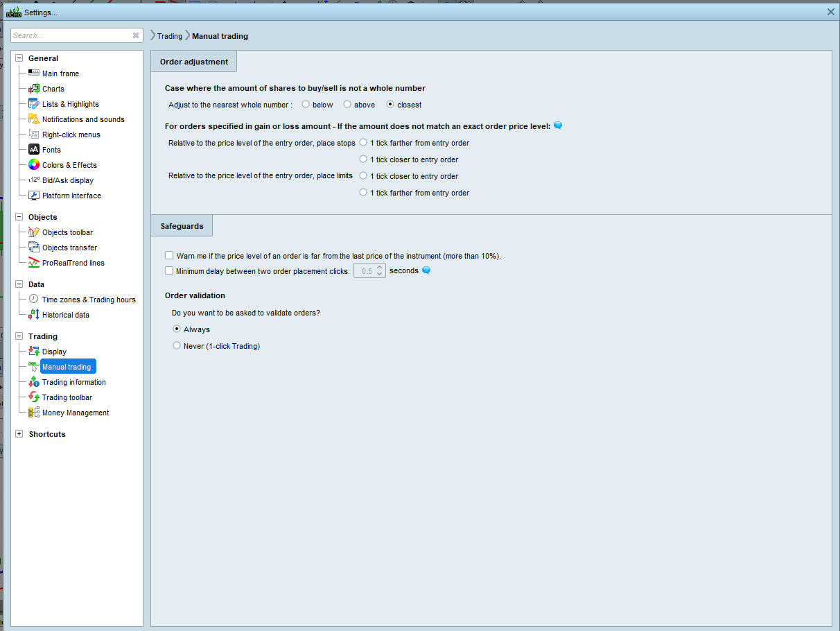840x631 pixels.
Task: Choose stops 1 tick farther from entry order
Action: click(x=363, y=142)
